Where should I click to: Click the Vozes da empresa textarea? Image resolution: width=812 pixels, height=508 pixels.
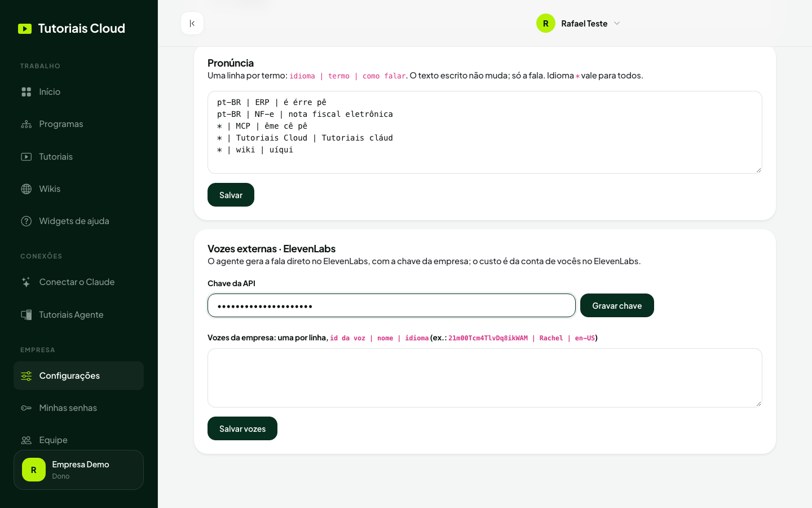[x=485, y=378]
